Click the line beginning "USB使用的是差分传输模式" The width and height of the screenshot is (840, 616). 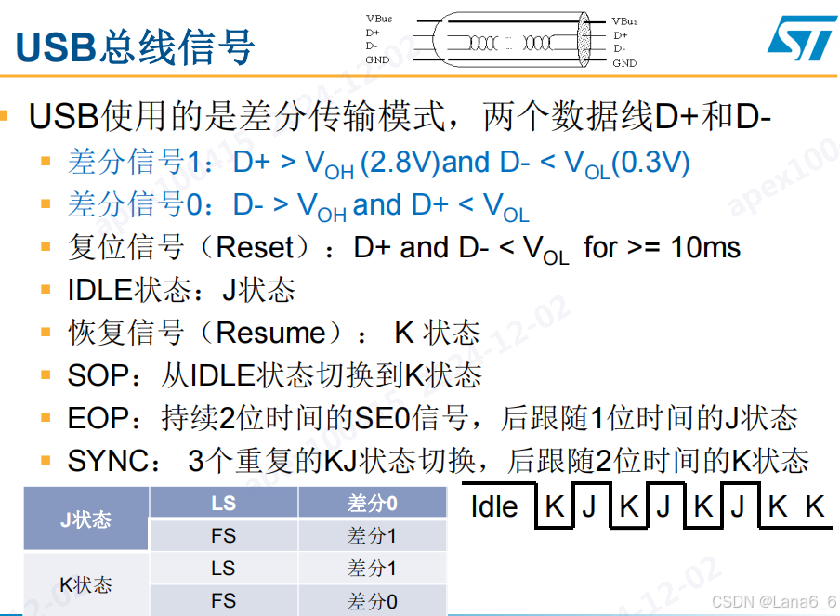(400, 116)
